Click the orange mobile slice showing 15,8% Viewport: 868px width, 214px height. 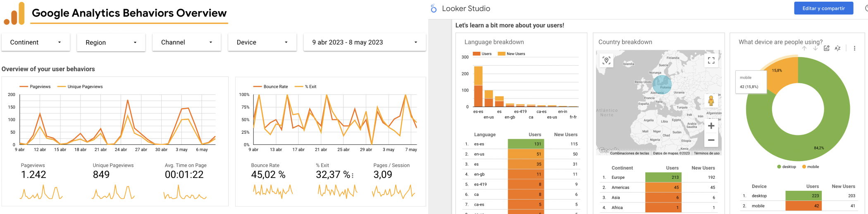781,74
